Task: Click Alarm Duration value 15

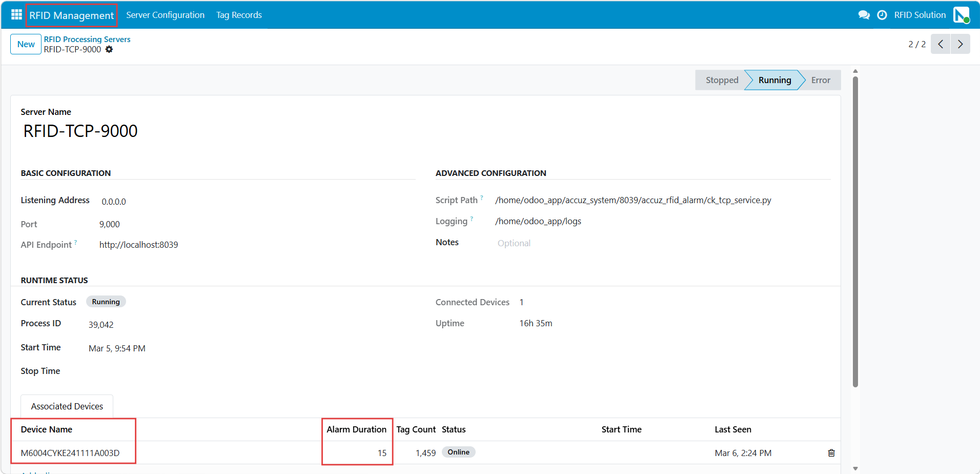Action: tap(382, 453)
